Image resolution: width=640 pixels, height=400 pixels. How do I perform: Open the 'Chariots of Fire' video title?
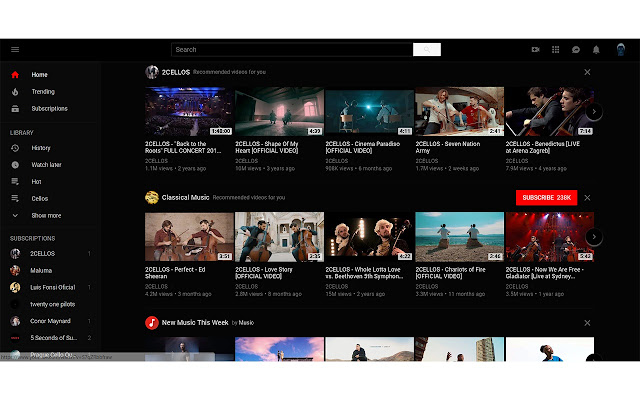(451, 273)
